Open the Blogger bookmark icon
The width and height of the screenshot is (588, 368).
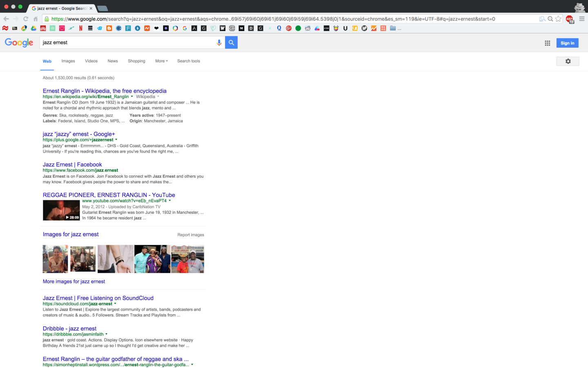pos(109,28)
